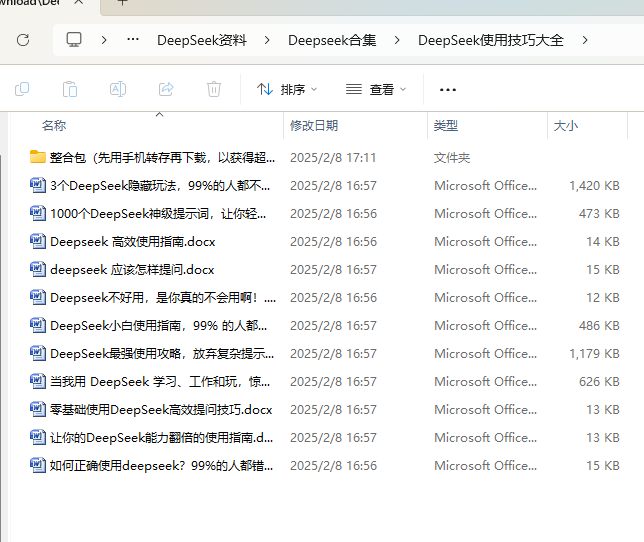This screenshot has width=644, height=542.
Task: Click size 486 KB cell
Action: 599,326
